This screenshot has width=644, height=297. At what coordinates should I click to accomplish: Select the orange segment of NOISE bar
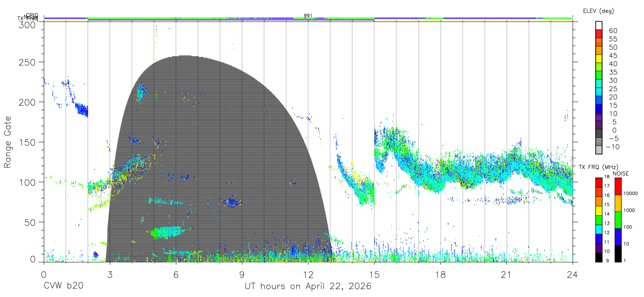(617, 203)
